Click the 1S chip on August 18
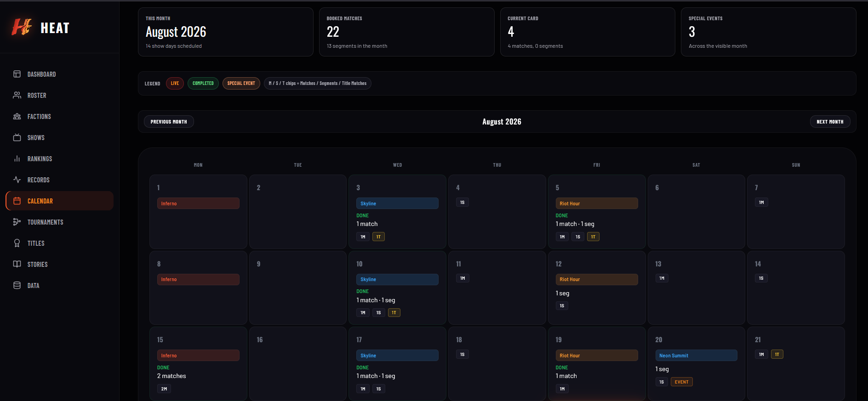Image resolution: width=868 pixels, height=401 pixels. (x=462, y=354)
